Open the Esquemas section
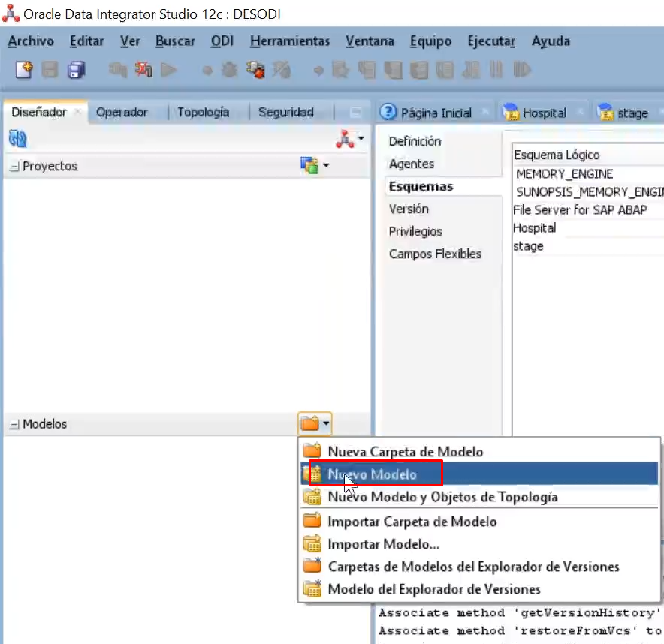 tap(421, 186)
